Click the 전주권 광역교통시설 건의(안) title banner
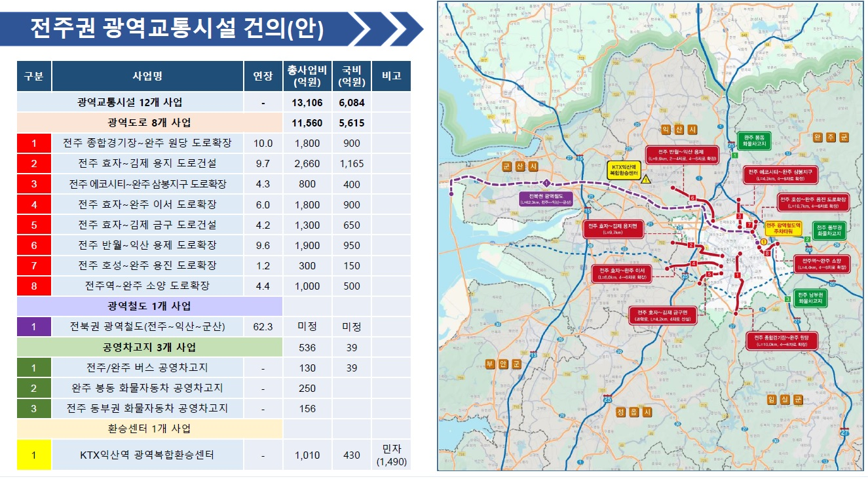 [177, 29]
